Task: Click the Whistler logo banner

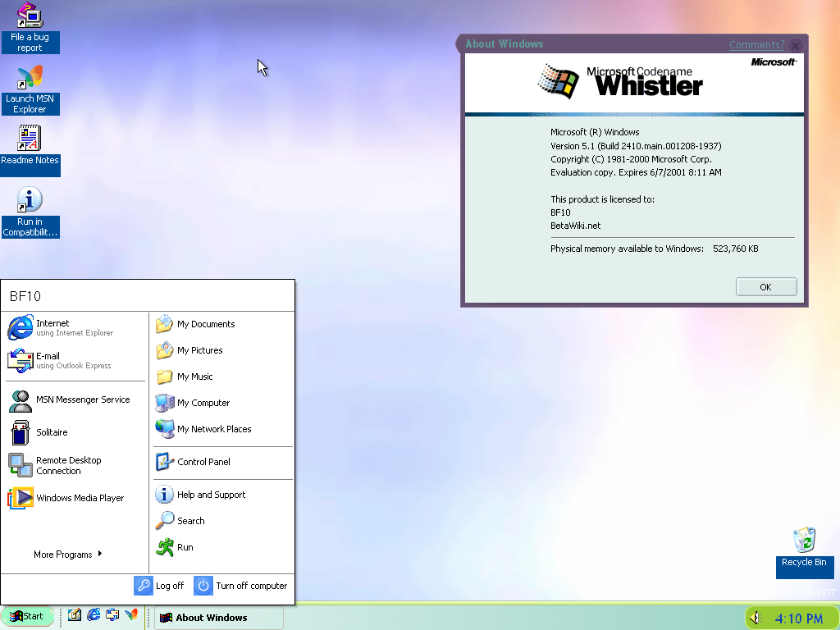Action: point(634,83)
